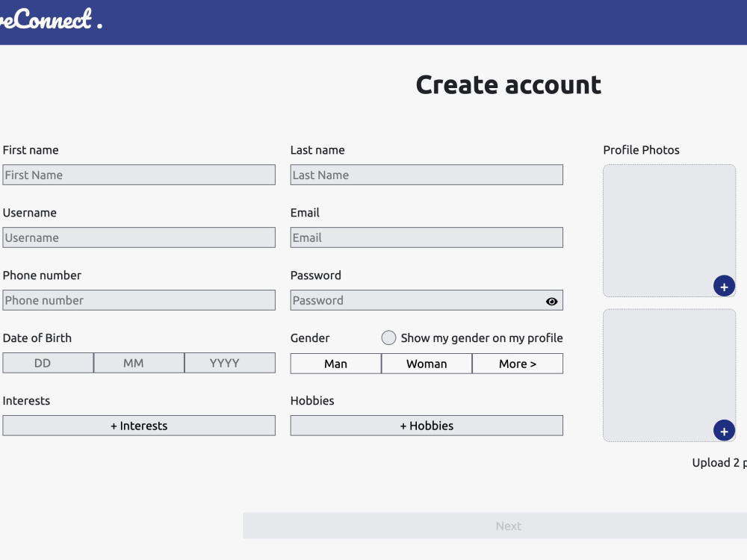Click the MM month of birth field
This screenshot has width=747, height=560.
tap(139, 363)
